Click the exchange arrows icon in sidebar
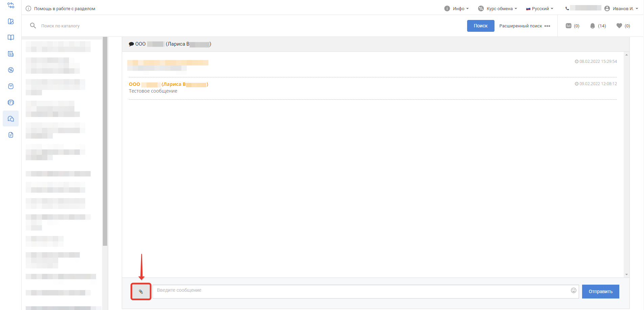Viewport: 644px width, 310px height. click(x=11, y=5)
